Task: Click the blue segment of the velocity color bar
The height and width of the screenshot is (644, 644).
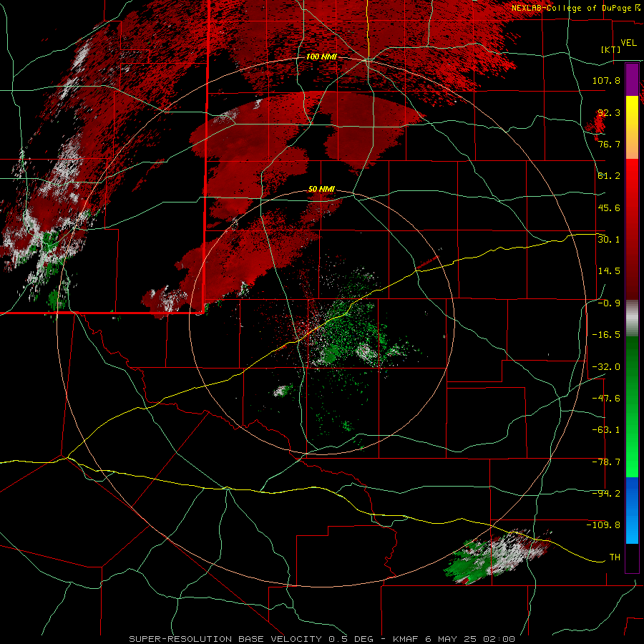Action: point(632,510)
